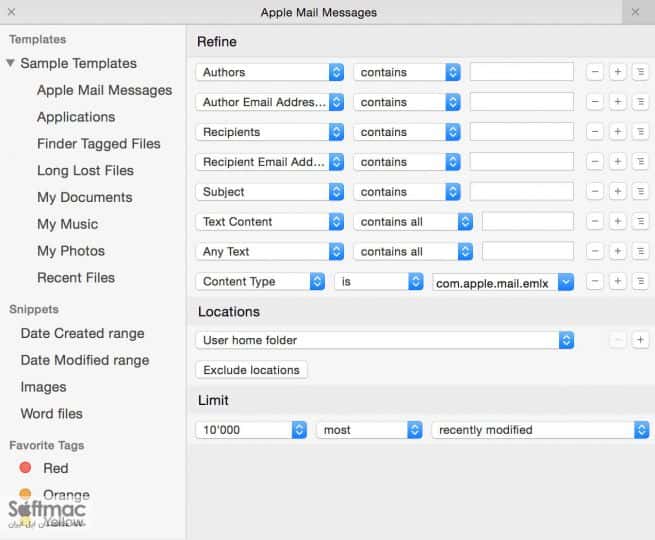
Task: Open the Authors attribute dropdown
Action: (269, 72)
